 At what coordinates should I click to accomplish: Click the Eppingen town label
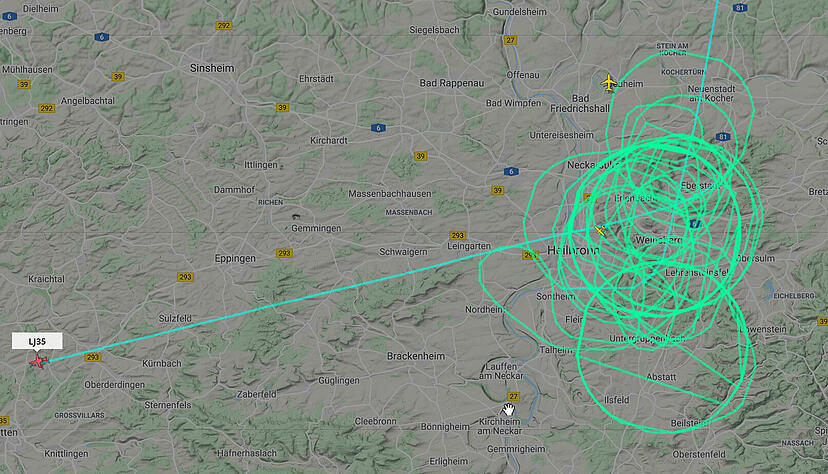(x=235, y=259)
